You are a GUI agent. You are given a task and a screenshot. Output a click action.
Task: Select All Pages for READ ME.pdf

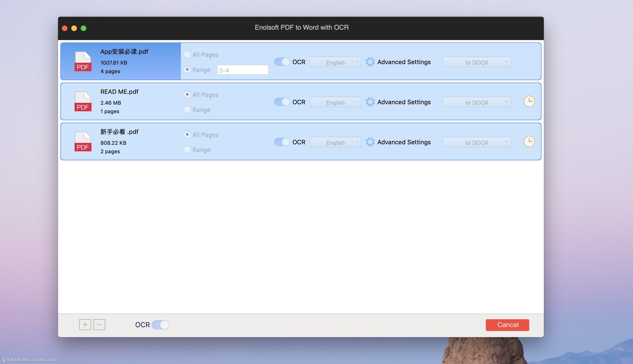tap(187, 94)
